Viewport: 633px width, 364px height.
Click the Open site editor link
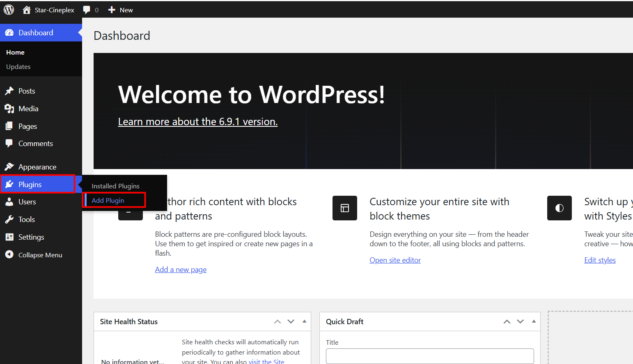tap(395, 260)
